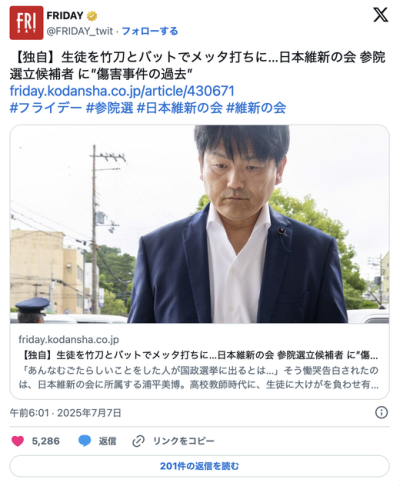Click the chain link copy icon
This screenshot has width=400, height=486.
coord(138,441)
